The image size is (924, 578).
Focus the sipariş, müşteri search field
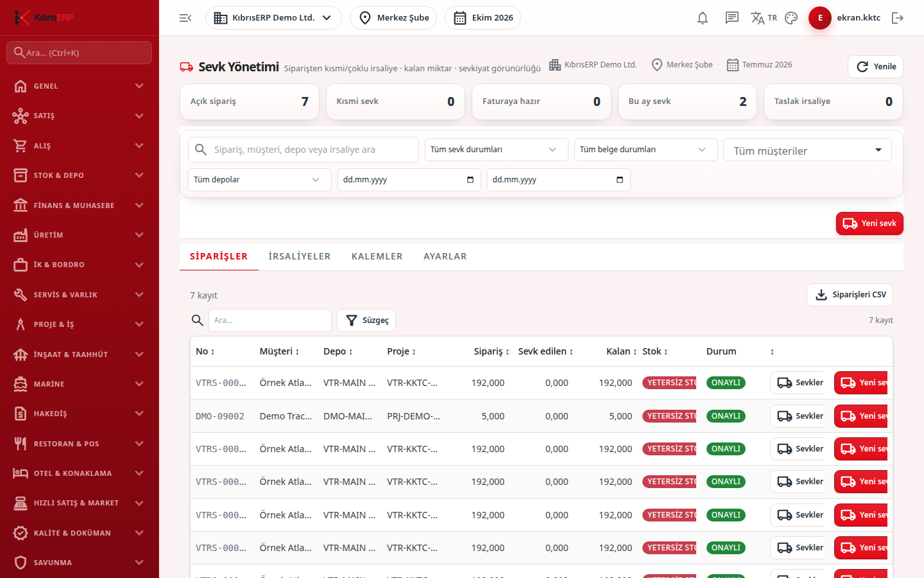click(x=304, y=150)
